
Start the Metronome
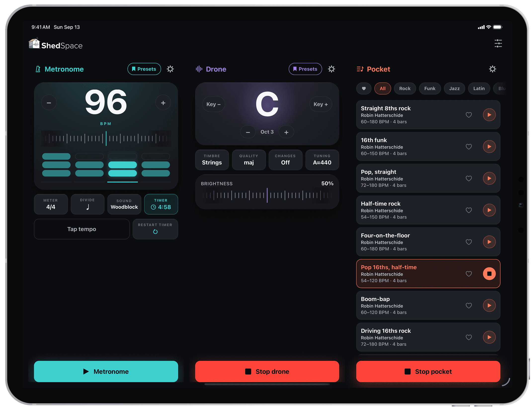pyautogui.click(x=106, y=372)
